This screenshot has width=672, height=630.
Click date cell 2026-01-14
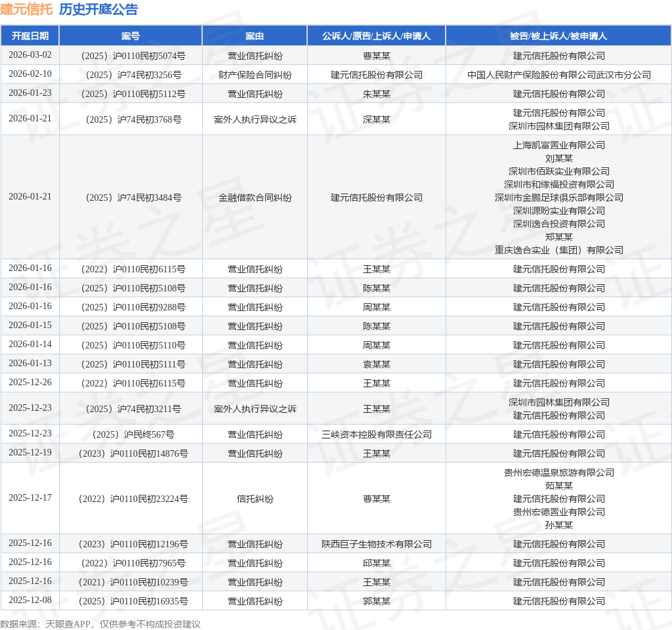(x=30, y=344)
